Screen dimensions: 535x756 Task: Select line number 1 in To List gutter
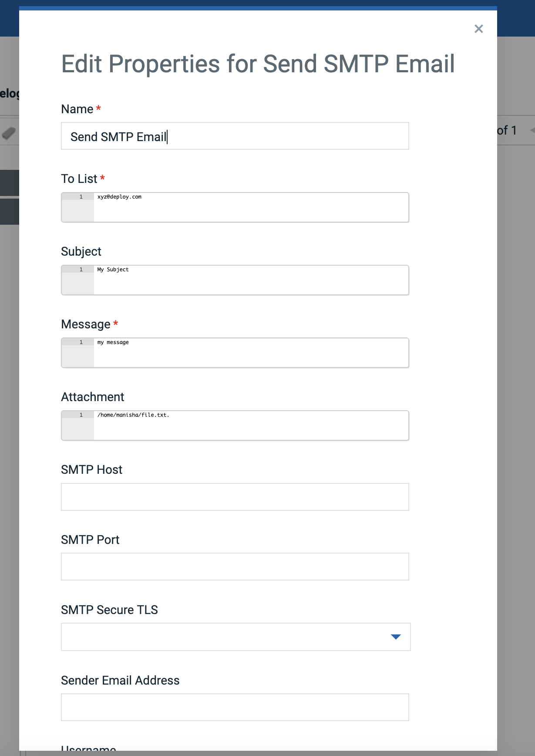coord(81,197)
